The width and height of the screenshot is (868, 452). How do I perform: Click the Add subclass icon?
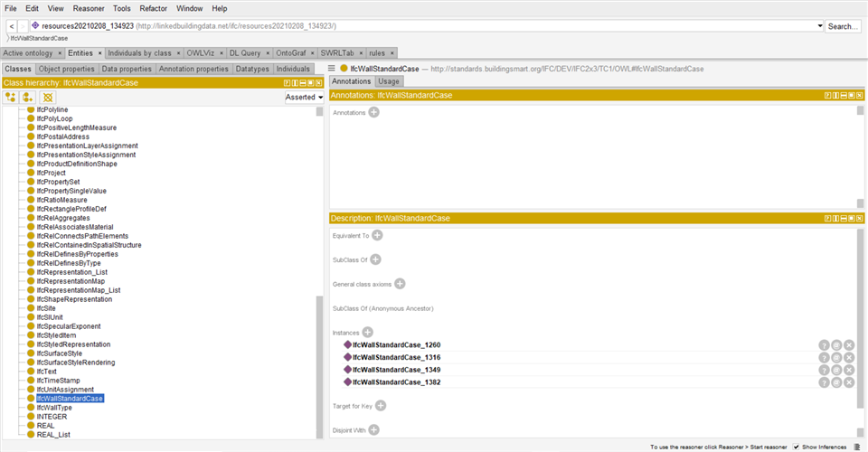(x=11, y=97)
